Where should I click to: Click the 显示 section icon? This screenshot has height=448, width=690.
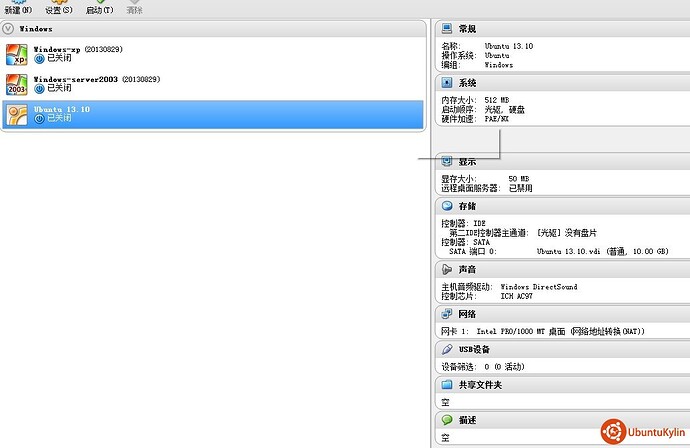[x=447, y=162]
